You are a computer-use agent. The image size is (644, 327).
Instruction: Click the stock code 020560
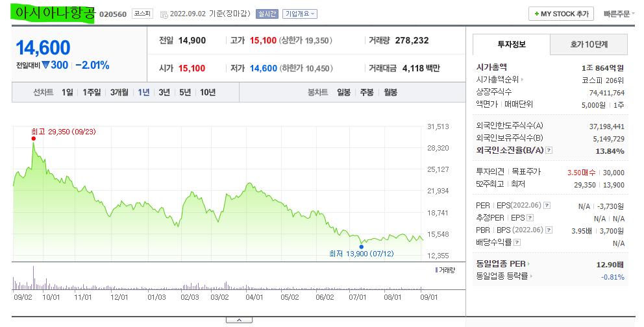click(113, 14)
